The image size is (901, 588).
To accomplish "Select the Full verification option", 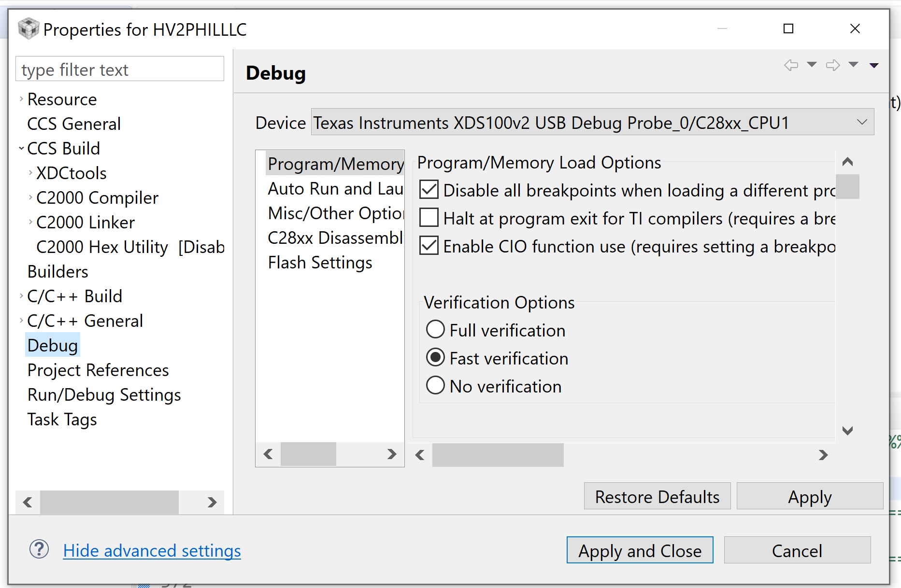I will pos(435,330).
